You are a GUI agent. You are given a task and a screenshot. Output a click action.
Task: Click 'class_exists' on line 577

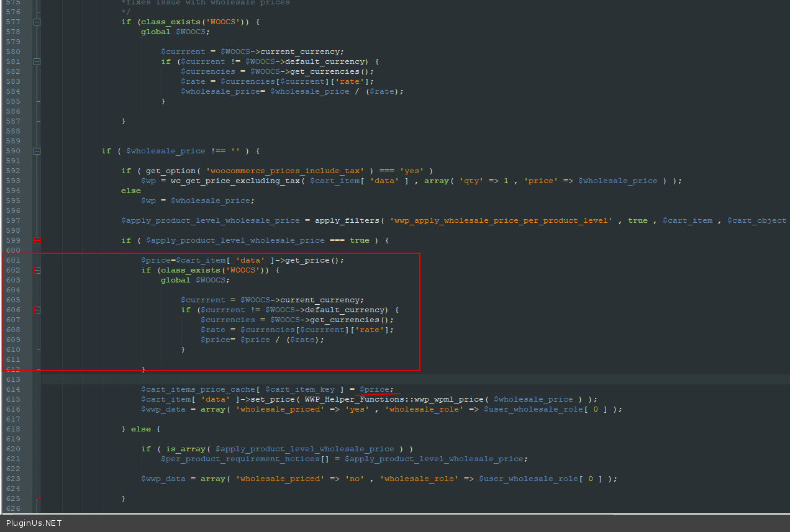[x=171, y=22]
